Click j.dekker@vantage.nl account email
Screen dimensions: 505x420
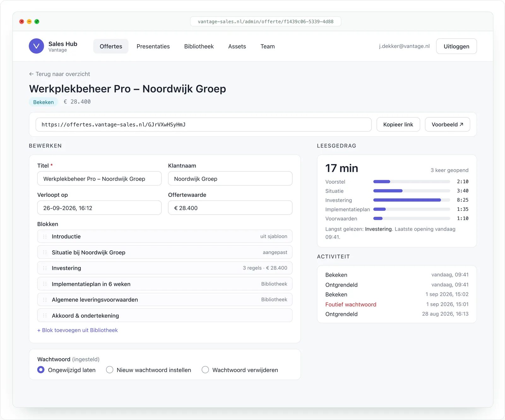click(x=404, y=46)
